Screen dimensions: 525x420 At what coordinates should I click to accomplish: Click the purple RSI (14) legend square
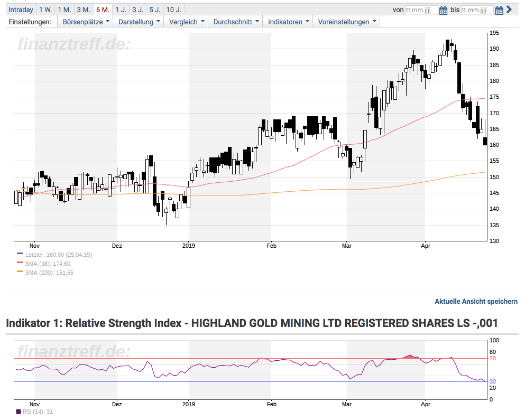[19, 412]
